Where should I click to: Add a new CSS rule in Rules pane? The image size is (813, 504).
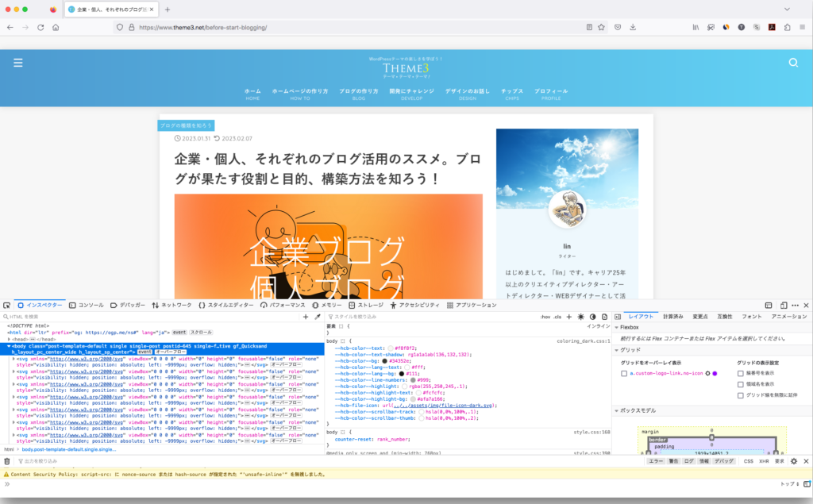[x=568, y=317]
